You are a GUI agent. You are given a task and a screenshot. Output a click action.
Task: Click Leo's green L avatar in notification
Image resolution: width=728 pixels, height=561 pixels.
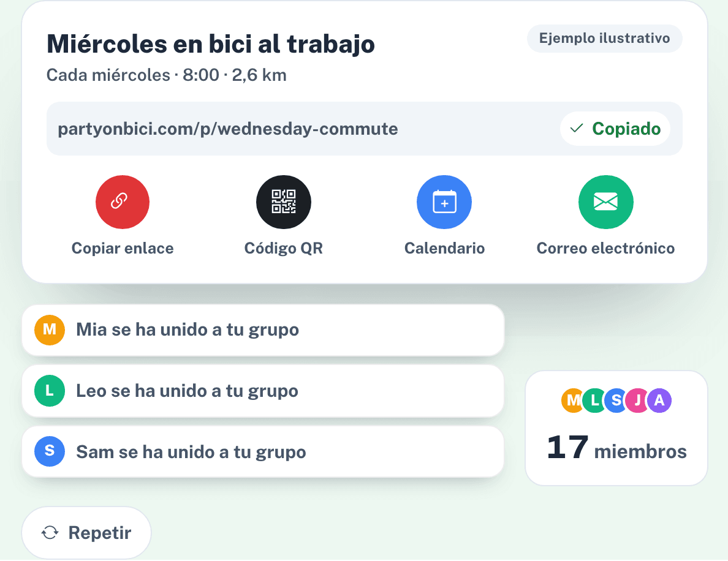coord(50,391)
